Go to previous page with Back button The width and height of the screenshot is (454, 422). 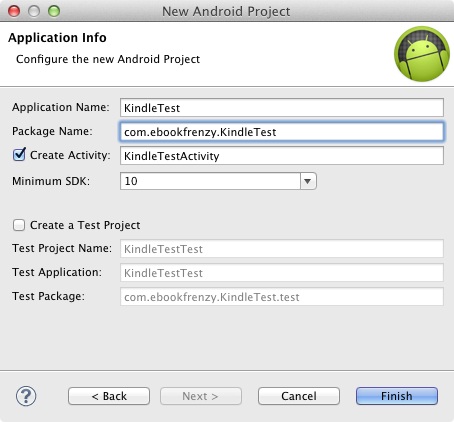pyautogui.click(x=109, y=396)
